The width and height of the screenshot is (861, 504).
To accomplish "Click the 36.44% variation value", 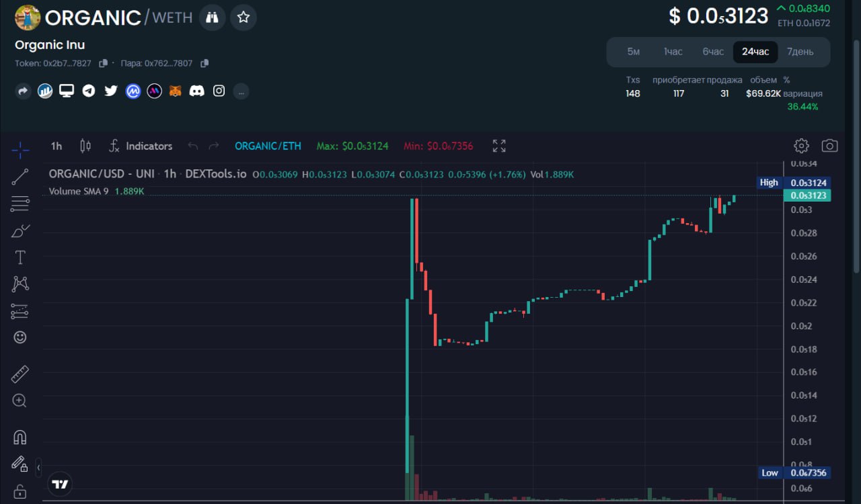I will click(x=802, y=107).
